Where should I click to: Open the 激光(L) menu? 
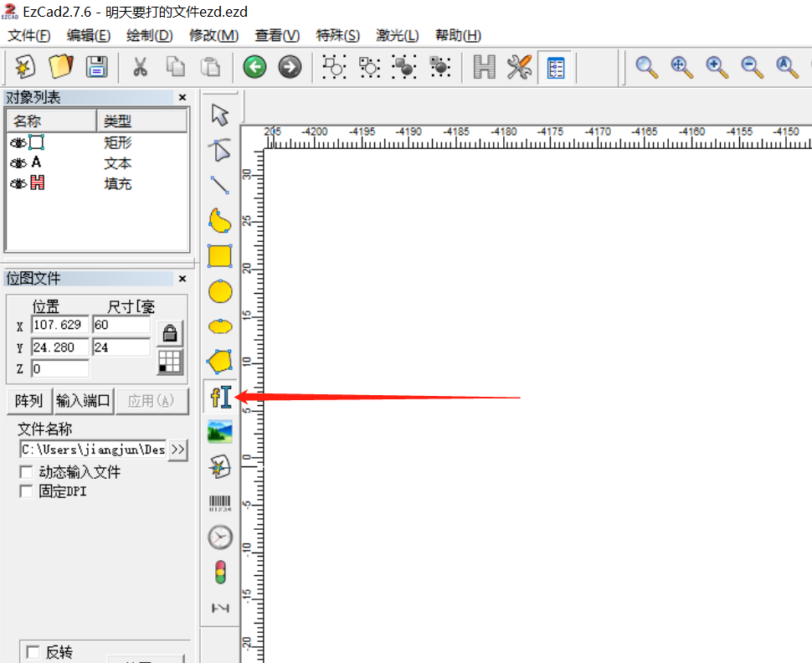397,35
